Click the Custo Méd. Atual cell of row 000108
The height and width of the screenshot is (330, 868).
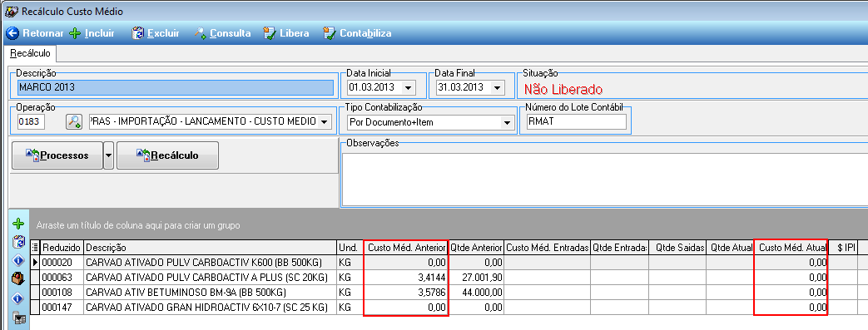(791, 292)
